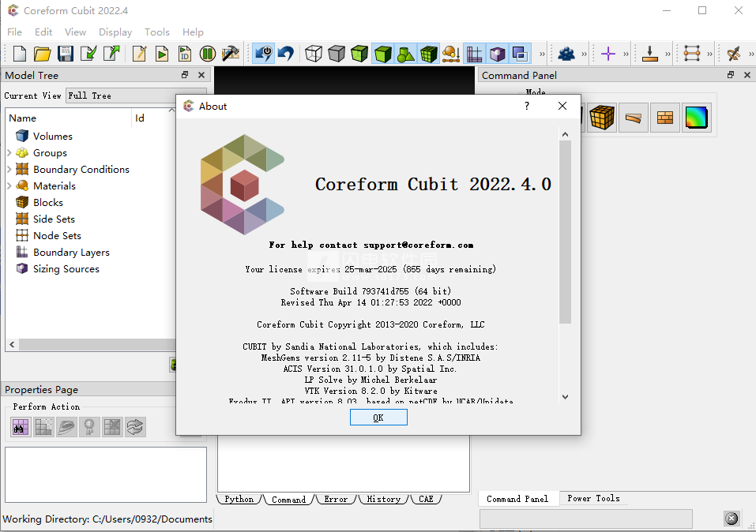This screenshot has height=532, width=756.
Task: Toggle the green volume display button
Action: (384, 53)
